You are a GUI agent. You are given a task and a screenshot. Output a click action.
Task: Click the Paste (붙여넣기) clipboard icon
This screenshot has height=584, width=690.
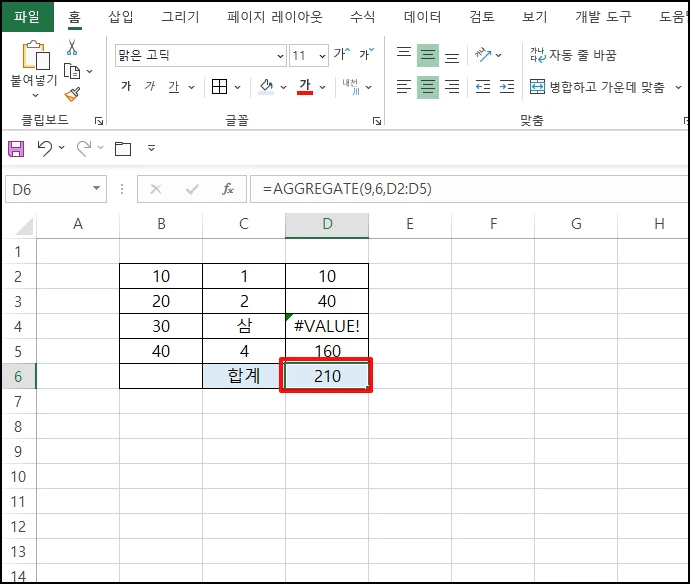pos(36,55)
